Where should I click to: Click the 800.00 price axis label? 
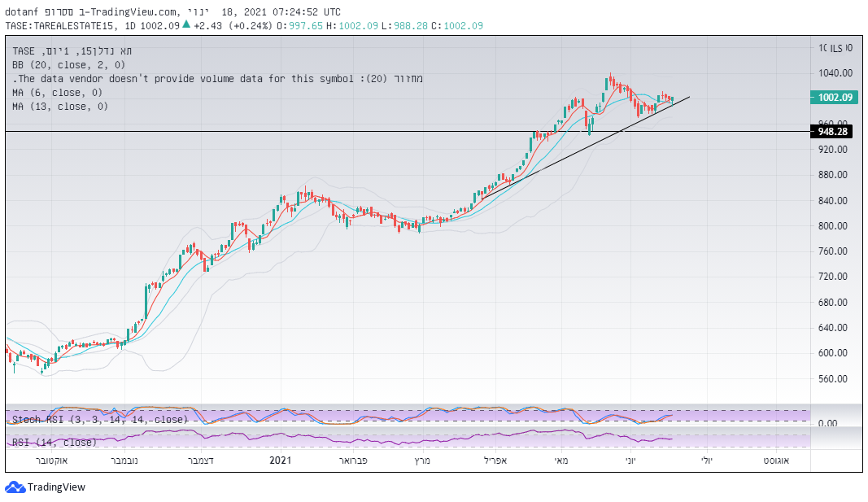832,226
